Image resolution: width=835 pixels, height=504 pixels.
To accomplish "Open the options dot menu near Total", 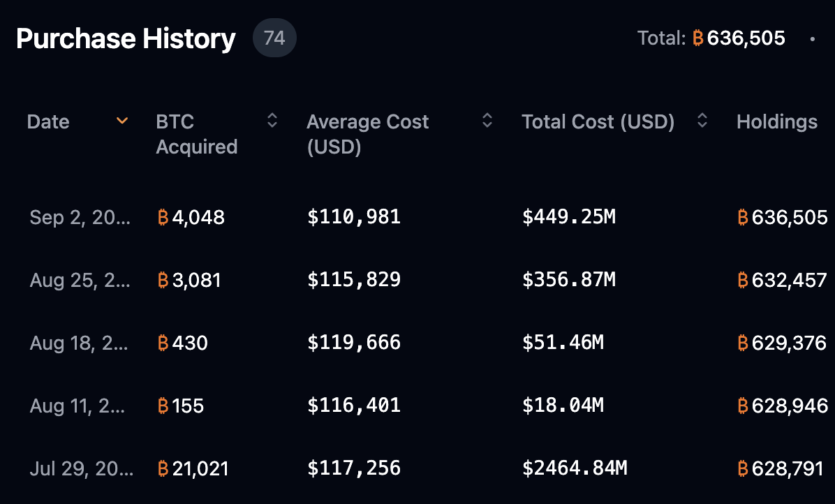I will pos(814,38).
